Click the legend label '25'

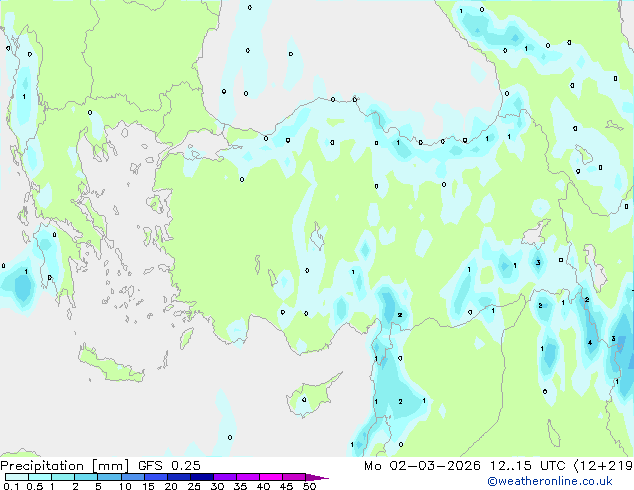coord(194,486)
